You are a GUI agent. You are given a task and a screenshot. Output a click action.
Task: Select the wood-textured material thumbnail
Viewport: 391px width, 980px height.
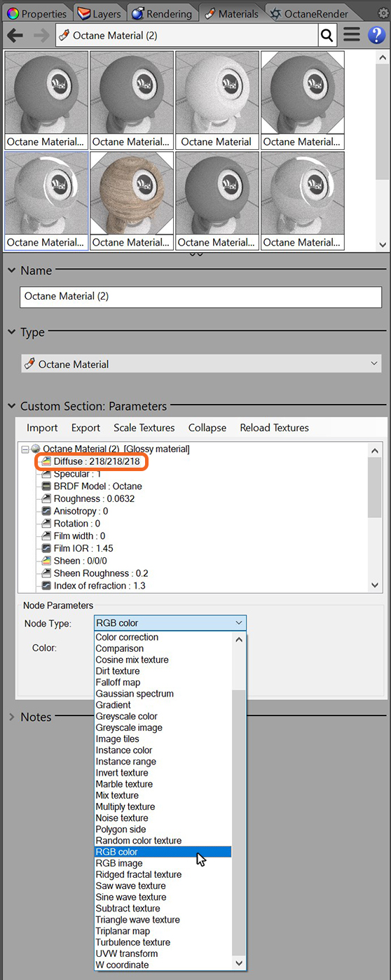click(132, 199)
